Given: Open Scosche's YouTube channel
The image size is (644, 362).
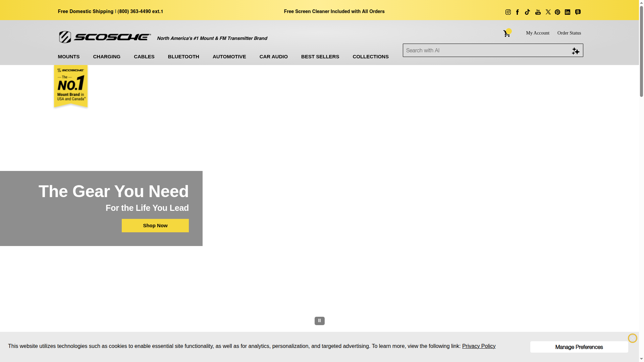Looking at the screenshot, I should click(538, 12).
